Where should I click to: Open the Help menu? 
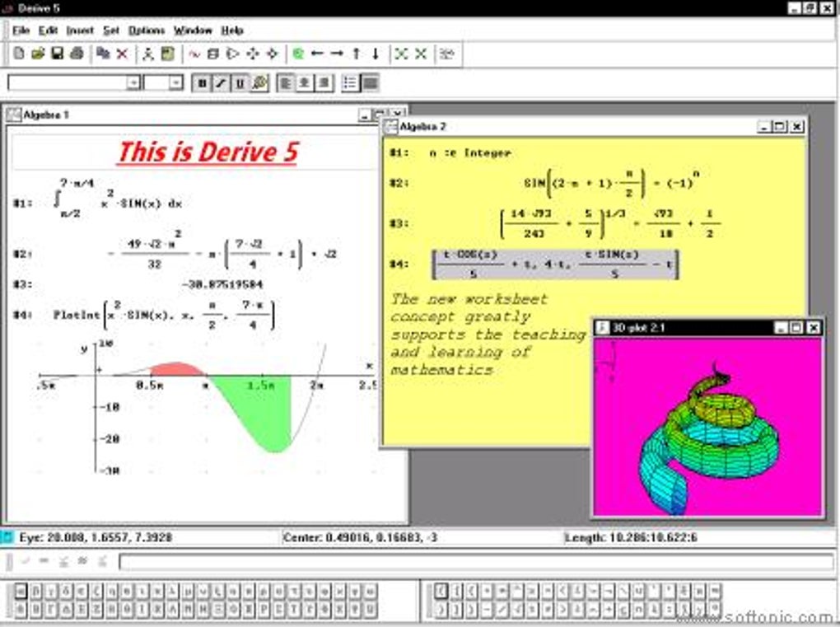(x=232, y=30)
